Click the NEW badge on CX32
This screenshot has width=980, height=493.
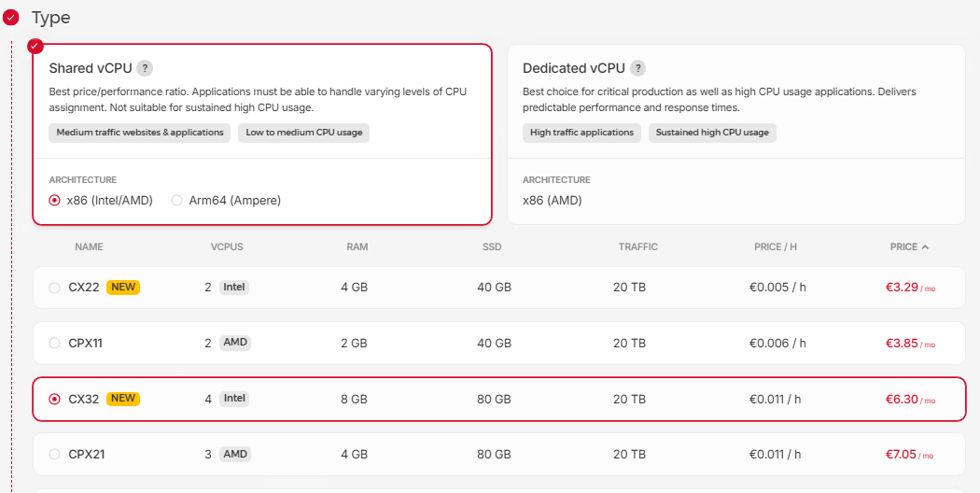pyautogui.click(x=123, y=399)
